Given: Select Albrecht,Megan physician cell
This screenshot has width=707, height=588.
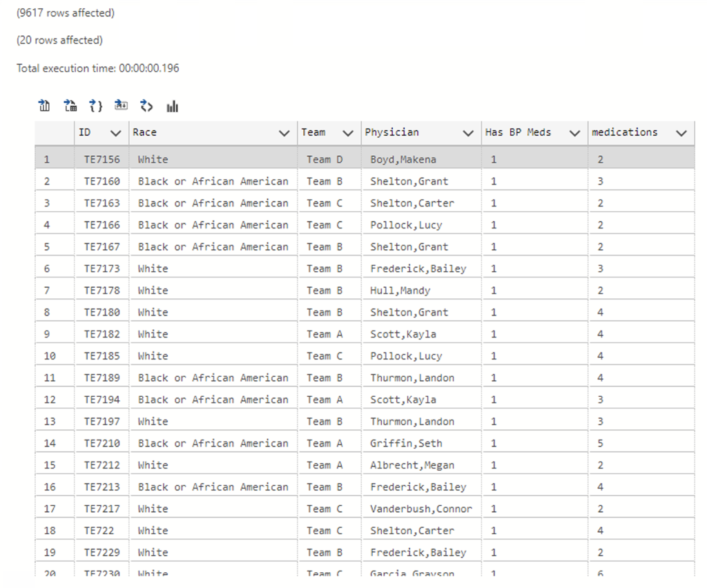Looking at the screenshot, I should [421, 465].
